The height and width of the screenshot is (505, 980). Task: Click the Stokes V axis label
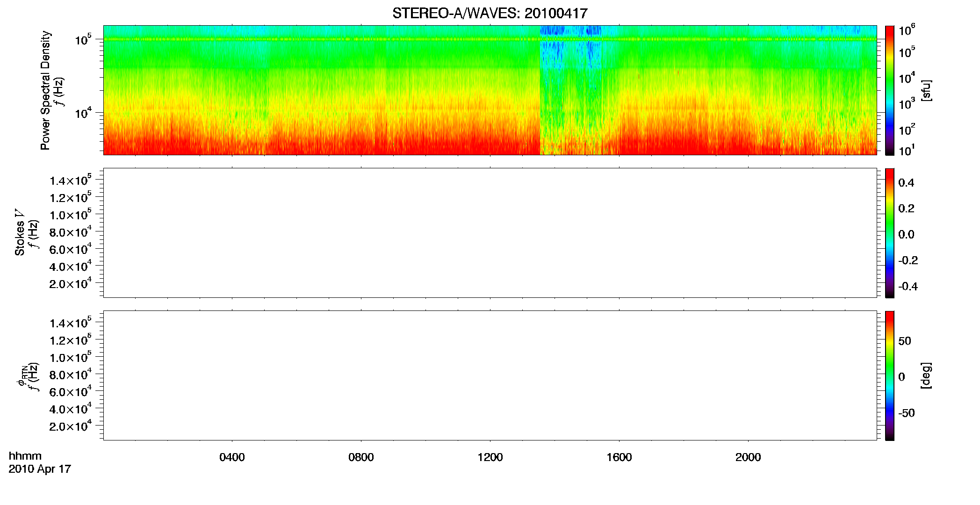(20, 232)
